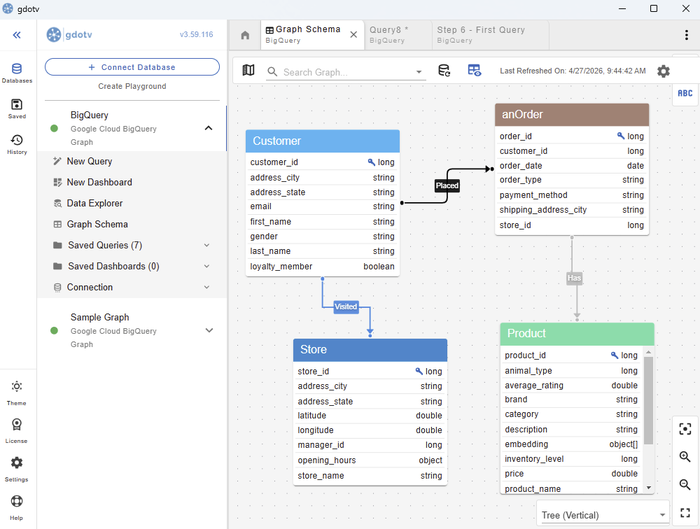This screenshot has height=529, width=700.
Task: Switch to Step 6 - First Query tab
Action: pyautogui.click(x=490, y=34)
